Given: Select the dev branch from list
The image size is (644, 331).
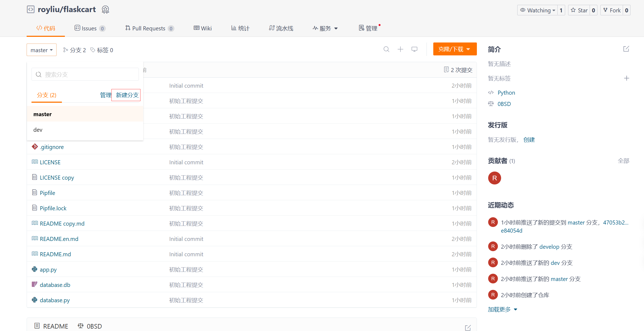Looking at the screenshot, I should pos(38,130).
